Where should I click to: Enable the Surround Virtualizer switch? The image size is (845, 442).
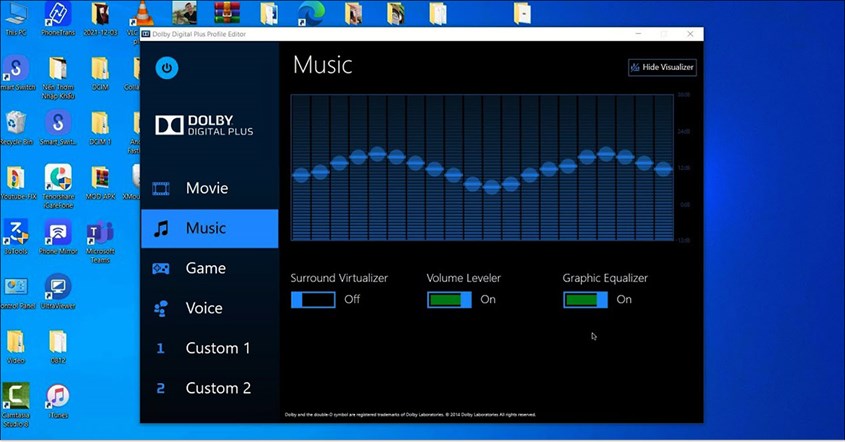click(313, 300)
